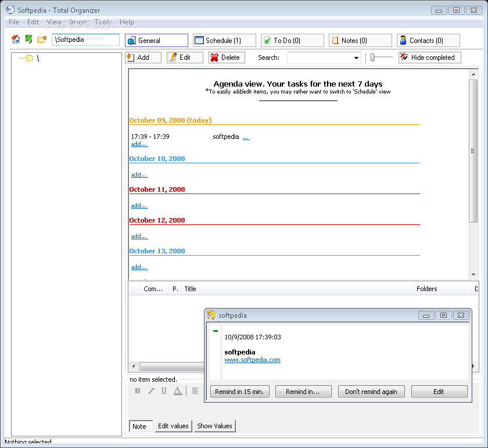
Task: Click the text alignment icon
Action: (x=195, y=390)
